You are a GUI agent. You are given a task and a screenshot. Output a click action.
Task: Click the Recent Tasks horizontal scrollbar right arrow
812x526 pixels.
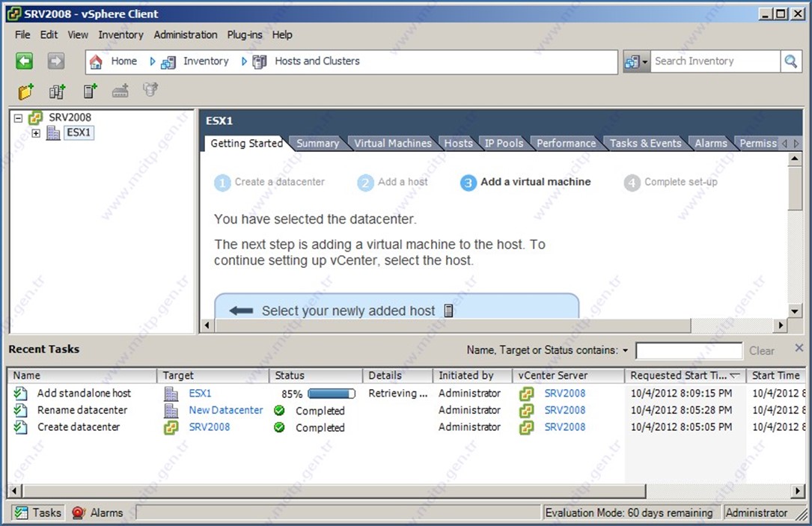click(798, 491)
